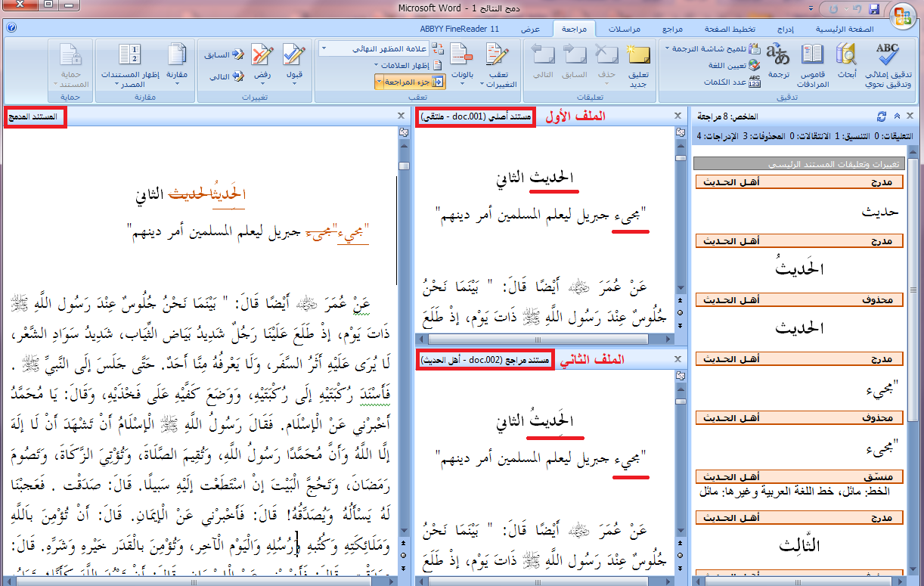This screenshot has width=924, height=586.
Task: Refresh the revision summary pane
Action: 881,116
